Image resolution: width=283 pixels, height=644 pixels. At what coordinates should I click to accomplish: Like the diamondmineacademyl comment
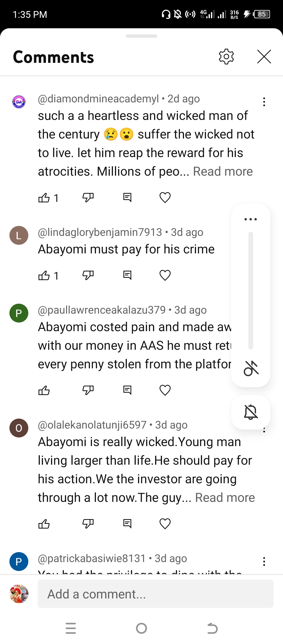pos(44,198)
